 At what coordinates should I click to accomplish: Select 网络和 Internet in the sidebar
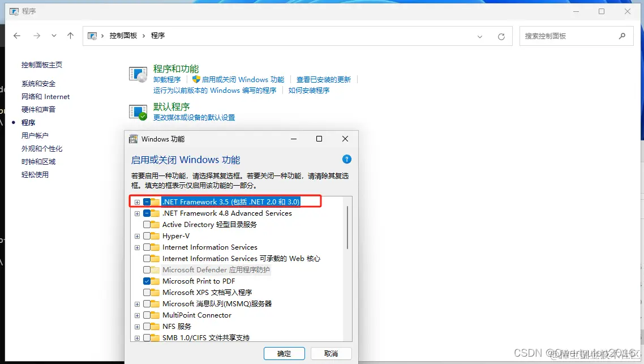click(45, 96)
